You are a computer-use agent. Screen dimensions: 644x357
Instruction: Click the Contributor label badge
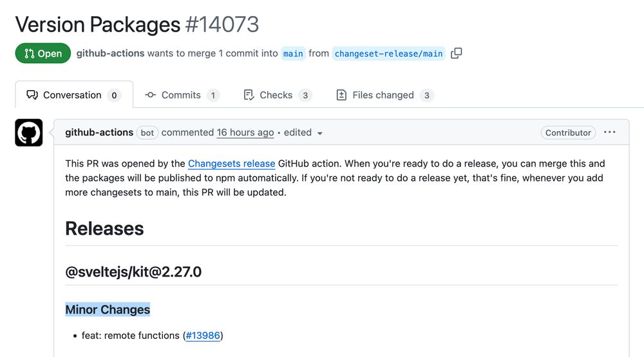pos(568,133)
